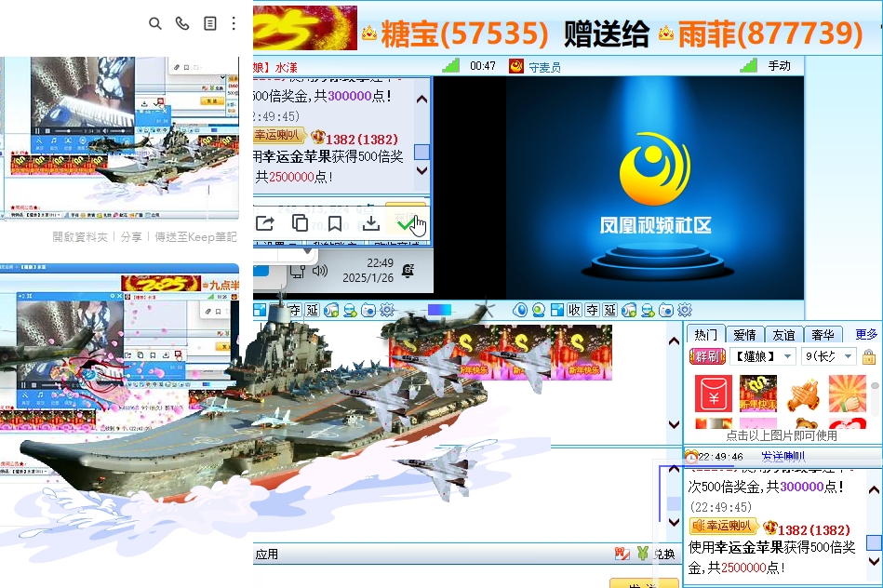The height and width of the screenshot is (588, 883).
Task: Click the red icon left of the ¥ icon
Action: (x=622, y=554)
